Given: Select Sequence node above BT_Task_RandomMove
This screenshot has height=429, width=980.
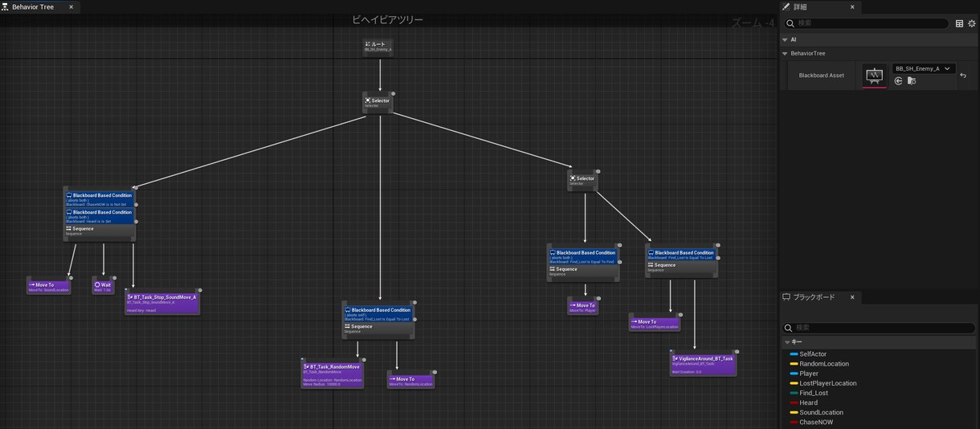Looking at the screenshot, I should tap(378, 329).
